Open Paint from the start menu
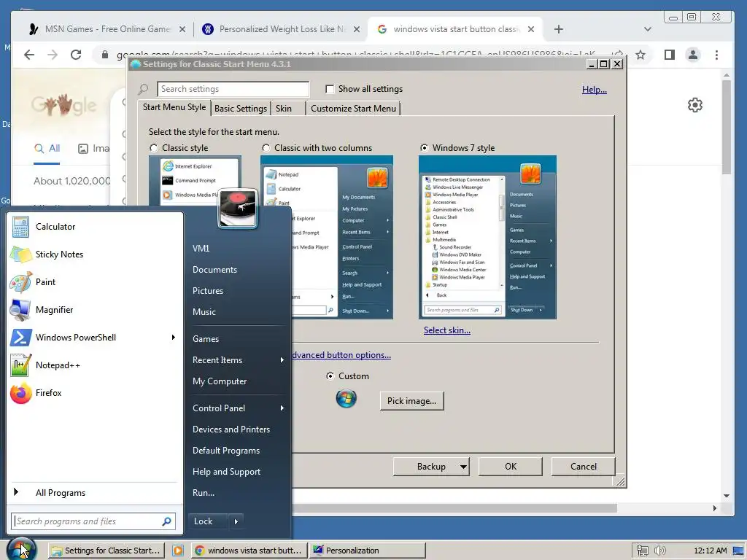 tap(94, 282)
